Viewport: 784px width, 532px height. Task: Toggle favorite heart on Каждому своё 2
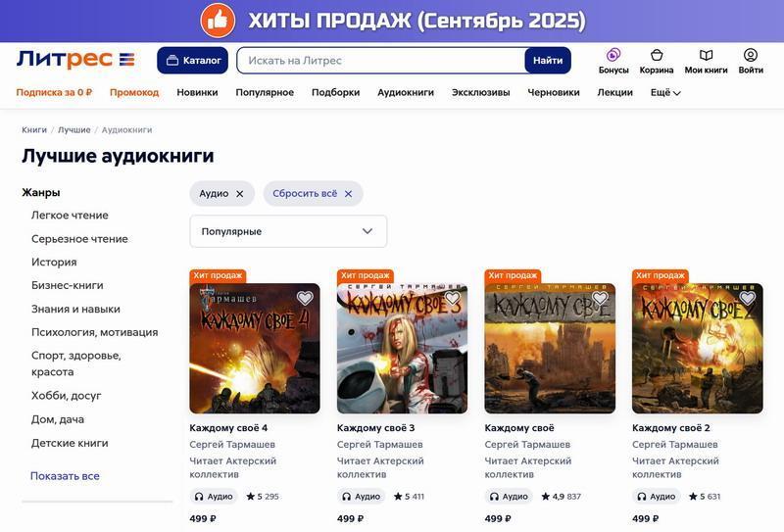point(747,298)
